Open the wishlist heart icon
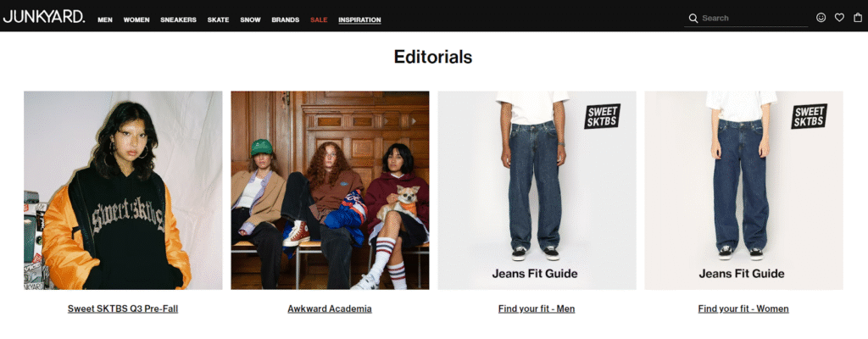This screenshot has height=339, width=868. (839, 18)
